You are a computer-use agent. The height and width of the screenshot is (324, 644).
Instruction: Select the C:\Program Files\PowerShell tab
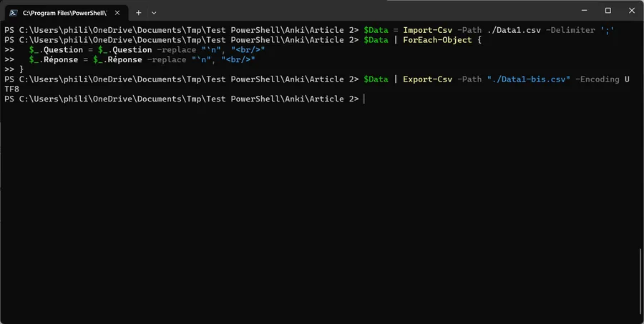tap(64, 12)
